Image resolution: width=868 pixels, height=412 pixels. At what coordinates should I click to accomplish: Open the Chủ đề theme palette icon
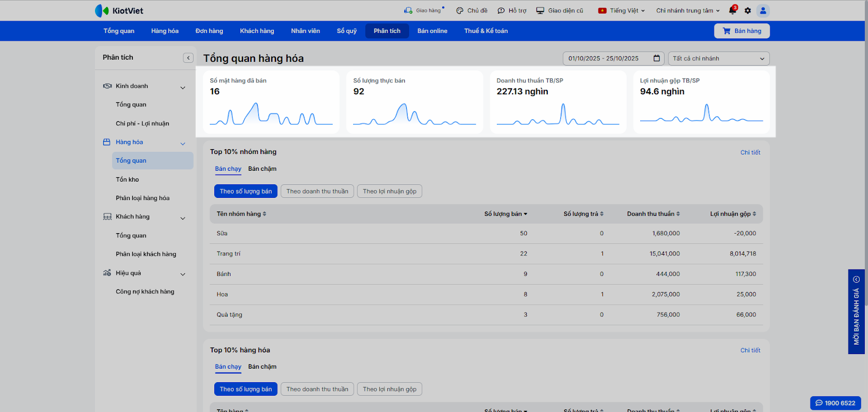[459, 10]
